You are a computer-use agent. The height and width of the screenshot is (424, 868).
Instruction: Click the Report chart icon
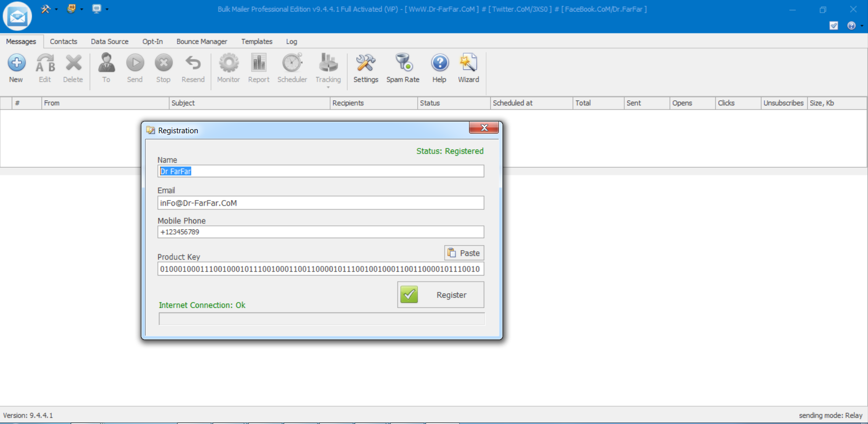coord(259,63)
